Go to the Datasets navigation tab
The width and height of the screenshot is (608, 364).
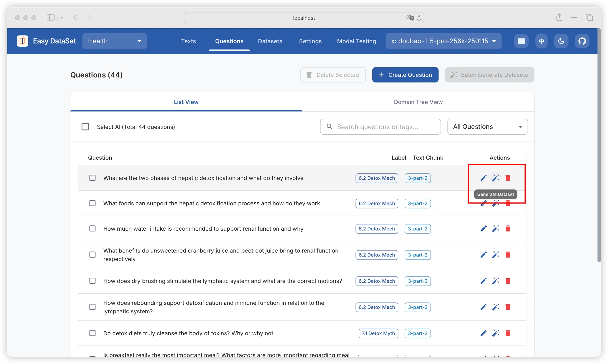tap(270, 41)
